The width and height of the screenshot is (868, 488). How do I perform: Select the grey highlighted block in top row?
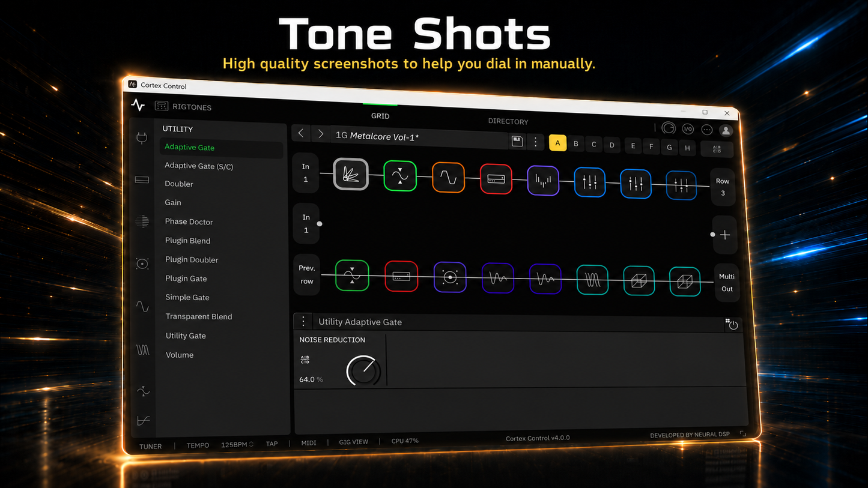point(351,174)
